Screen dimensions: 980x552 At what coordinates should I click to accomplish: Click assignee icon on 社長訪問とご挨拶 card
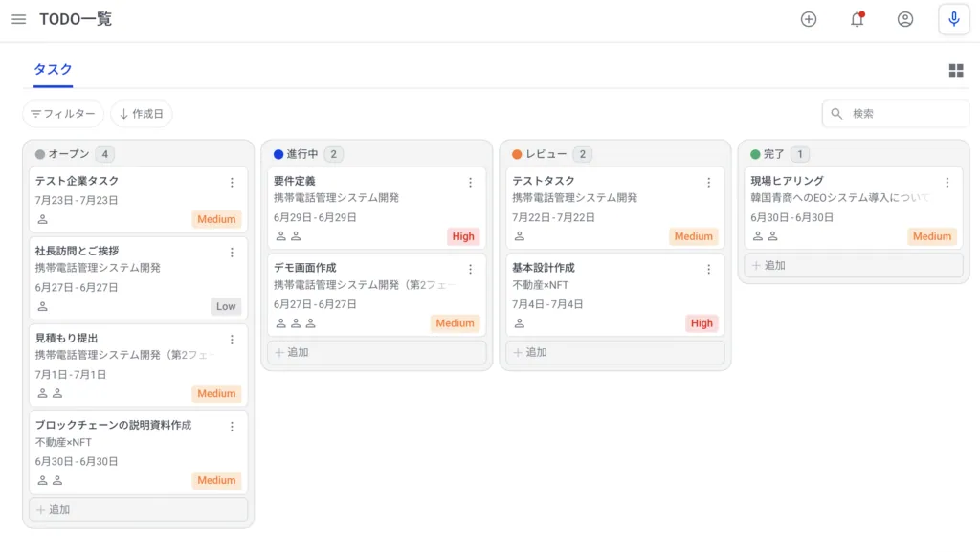42,306
